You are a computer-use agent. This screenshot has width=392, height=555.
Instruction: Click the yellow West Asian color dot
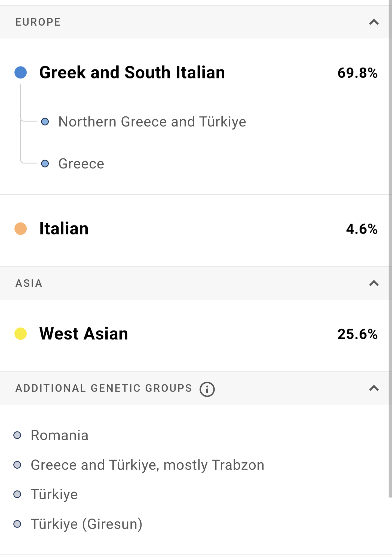(21, 334)
